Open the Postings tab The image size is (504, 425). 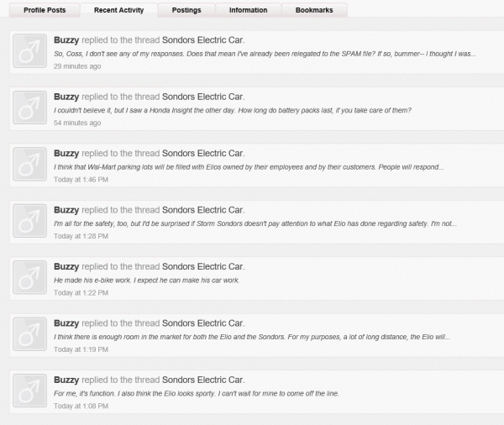click(x=186, y=10)
